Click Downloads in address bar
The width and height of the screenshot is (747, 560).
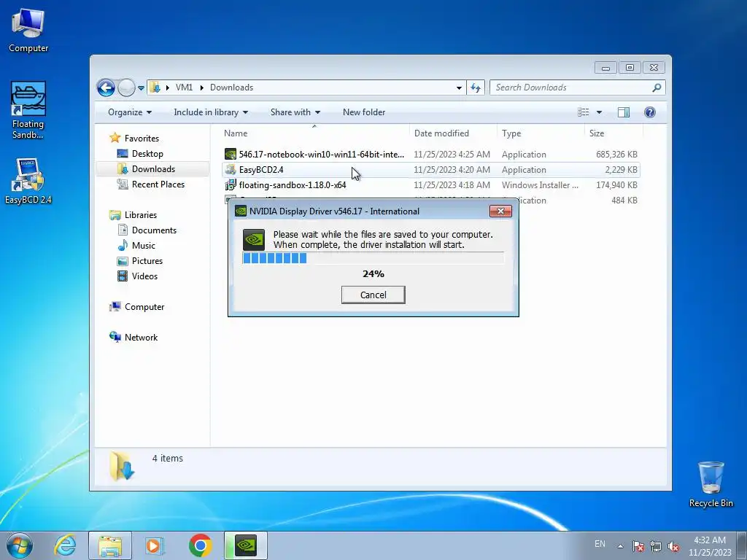point(231,87)
